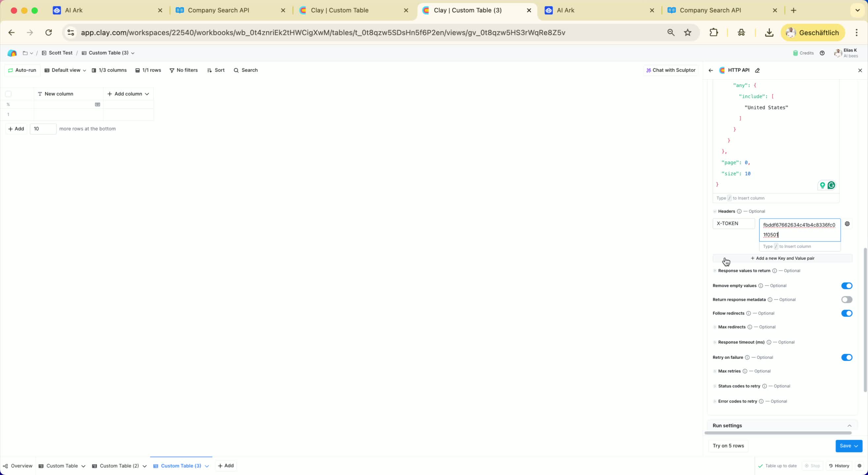
Task: Select the header row checkbox in the table
Action: (x=9, y=94)
